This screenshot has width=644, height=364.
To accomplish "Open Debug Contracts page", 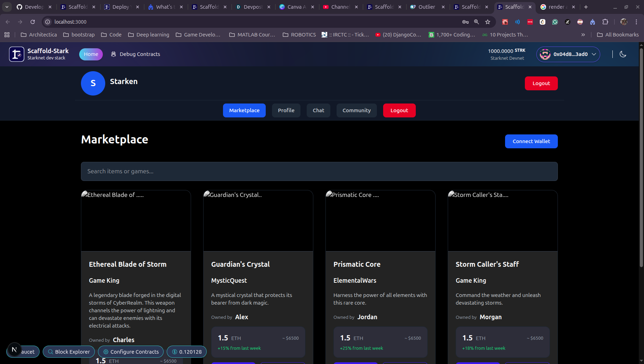I will click(x=135, y=54).
